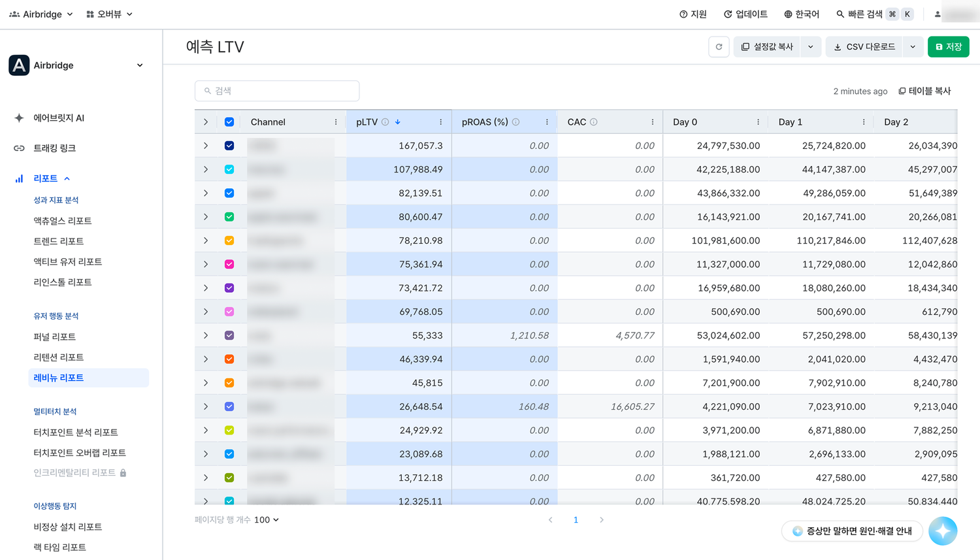
Task: Open Channel column options menu
Action: (336, 122)
